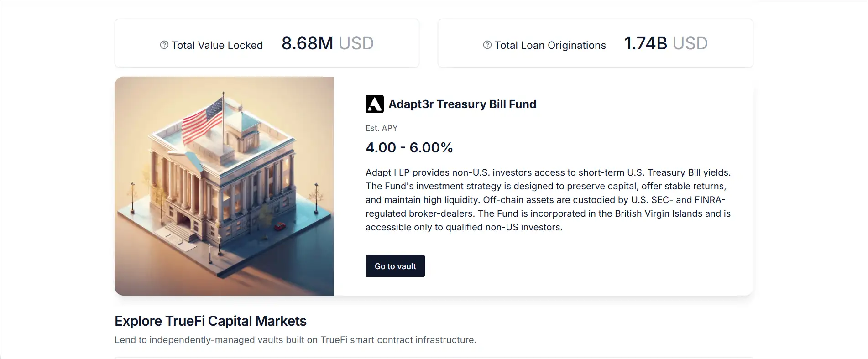Click the Est. APY label
Viewport: 868px width, 359px height.
point(382,128)
